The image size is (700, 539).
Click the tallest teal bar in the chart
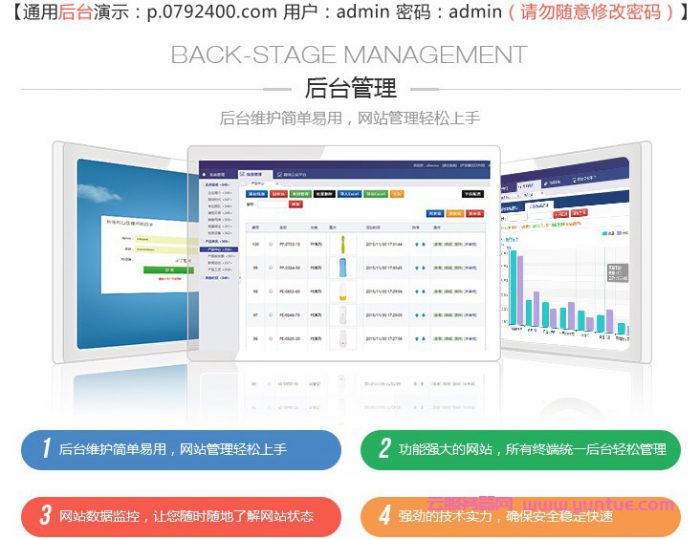514,288
